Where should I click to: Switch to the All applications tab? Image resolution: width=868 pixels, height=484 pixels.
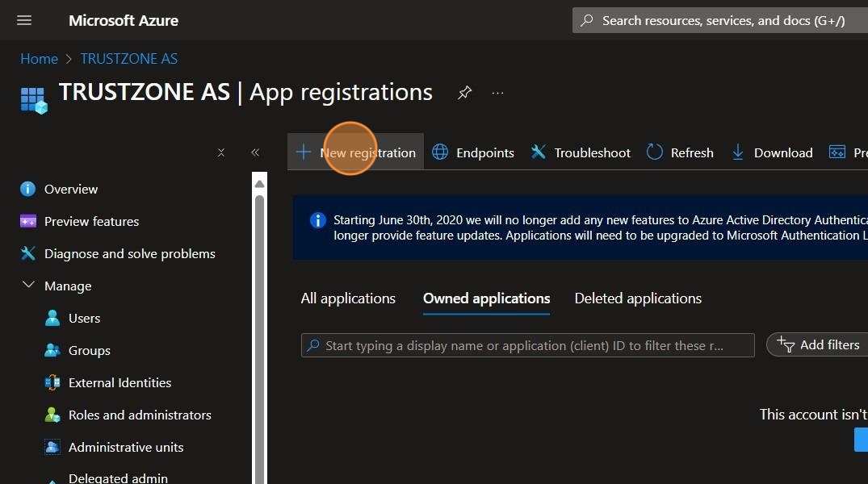click(x=348, y=298)
